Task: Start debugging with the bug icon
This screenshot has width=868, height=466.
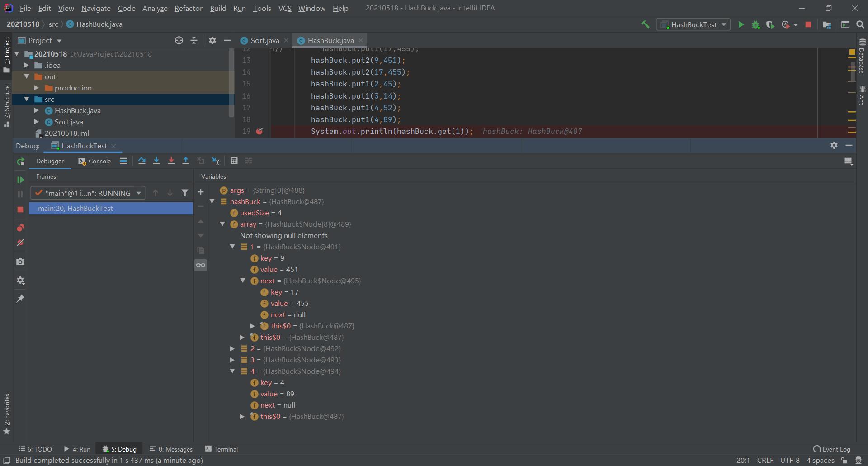Action: [x=755, y=24]
